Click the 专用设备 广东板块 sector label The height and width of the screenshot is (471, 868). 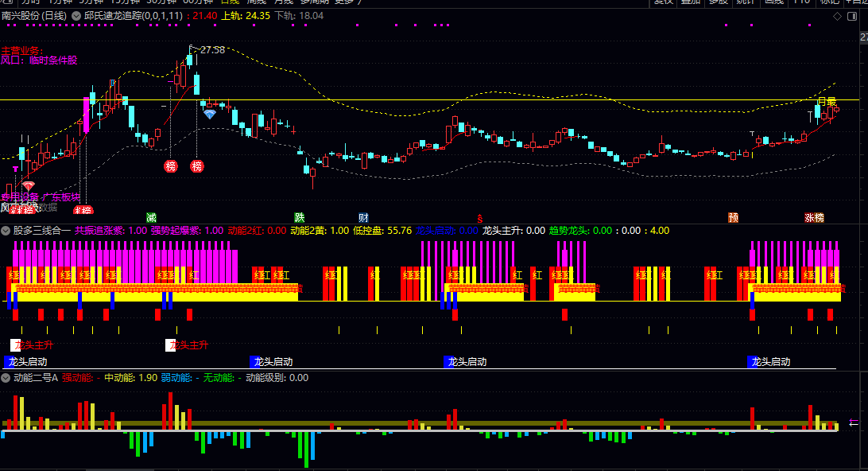41,197
